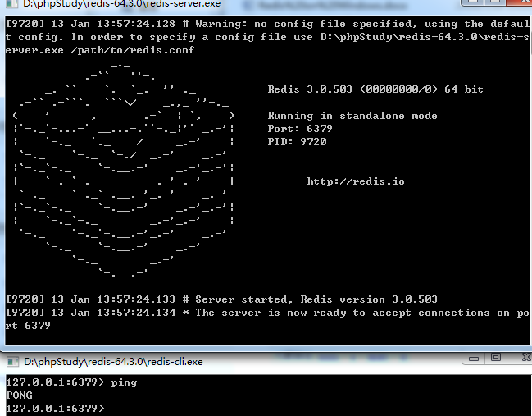Image resolution: width=532 pixels, height=416 pixels.
Task: Click the 'PID: 9720' line
Action: (297, 142)
